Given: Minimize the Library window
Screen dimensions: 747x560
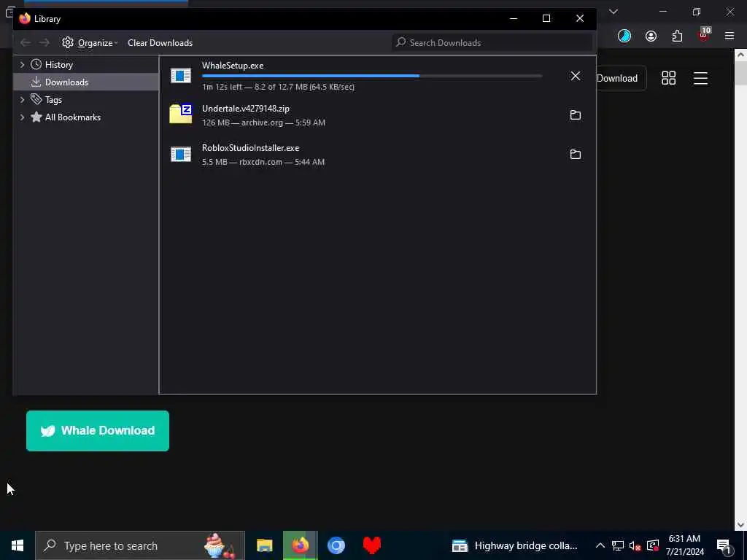Looking at the screenshot, I should pyautogui.click(x=513, y=18).
